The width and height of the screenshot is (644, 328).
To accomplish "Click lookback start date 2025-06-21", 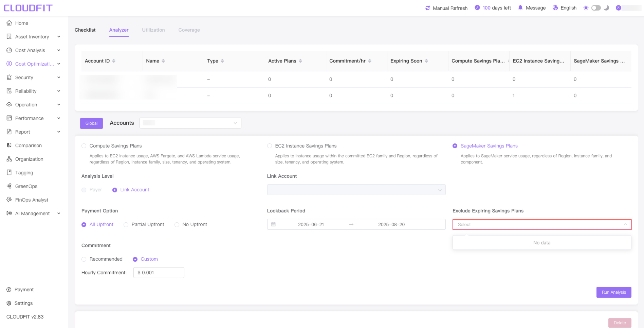I will pos(311,224).
